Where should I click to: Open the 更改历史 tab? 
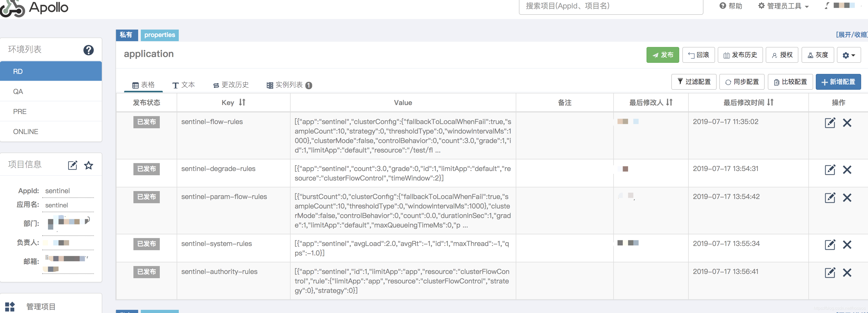point(231,85)
